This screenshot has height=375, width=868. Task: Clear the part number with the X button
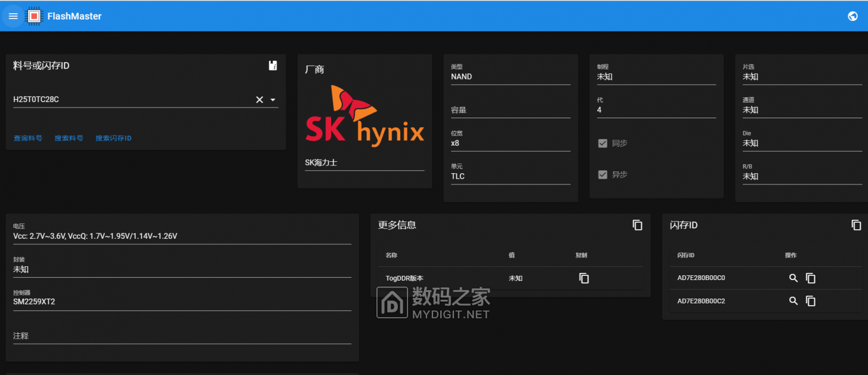click(258, 100)
